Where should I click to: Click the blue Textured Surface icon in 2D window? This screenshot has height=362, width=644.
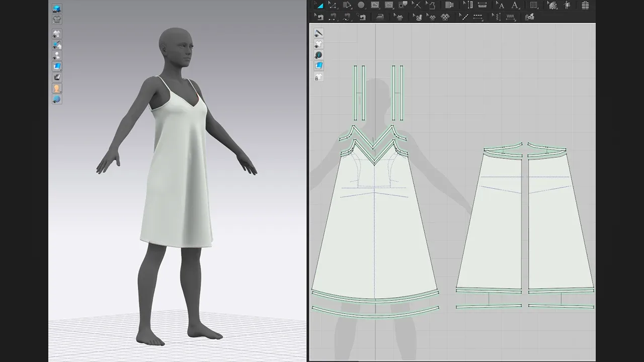(x=318, y=66)
